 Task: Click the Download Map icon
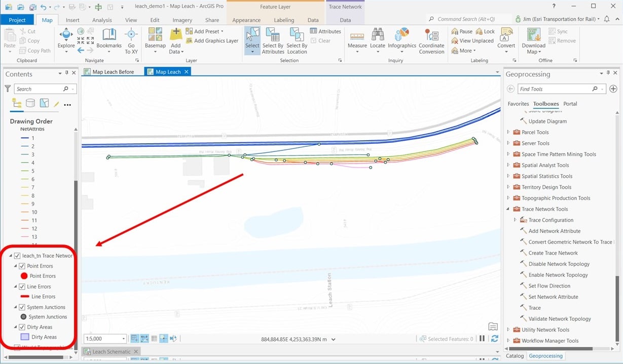click(534, 35)
